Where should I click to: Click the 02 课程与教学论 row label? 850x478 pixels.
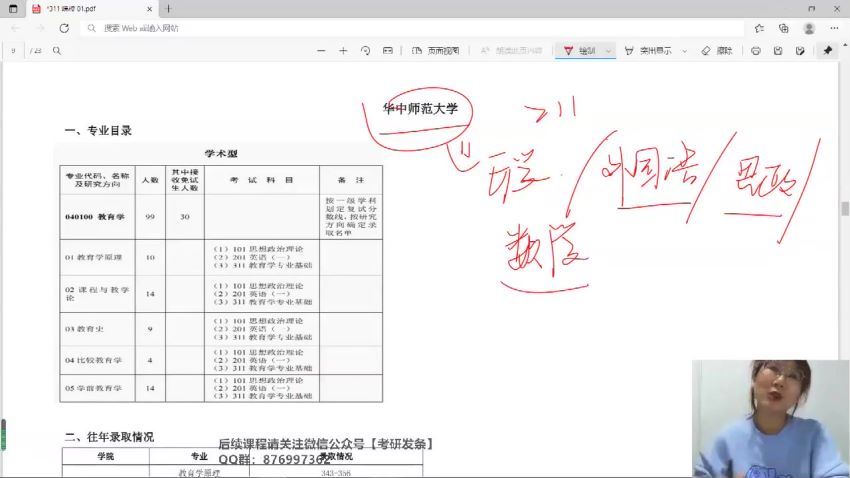[x=96, y=294]
